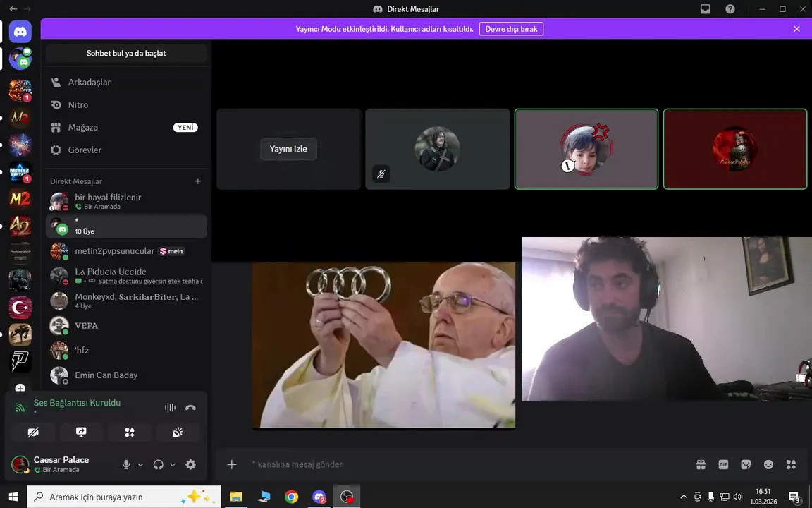Open user settings gear
The width and height of the screenshot is (812, 508).
[190, 464]
